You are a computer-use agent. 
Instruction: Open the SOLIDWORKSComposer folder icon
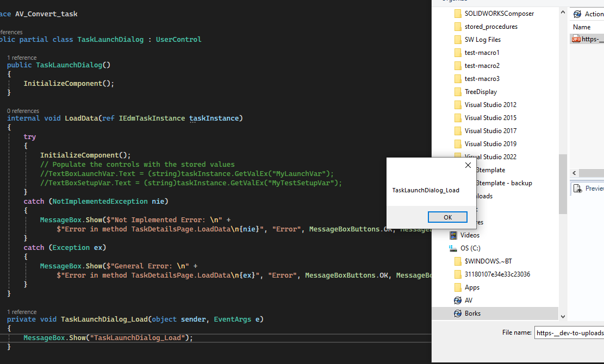pos(458,14)
